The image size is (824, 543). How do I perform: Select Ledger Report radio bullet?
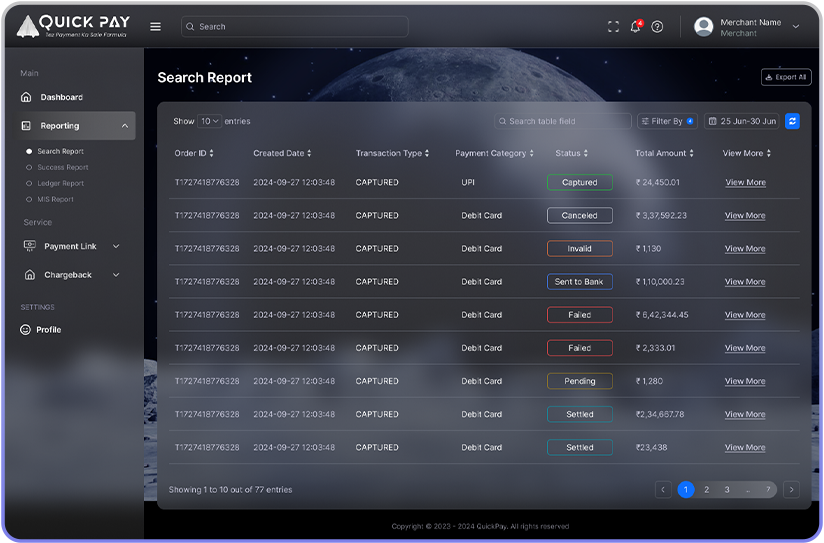coord(29,183)
